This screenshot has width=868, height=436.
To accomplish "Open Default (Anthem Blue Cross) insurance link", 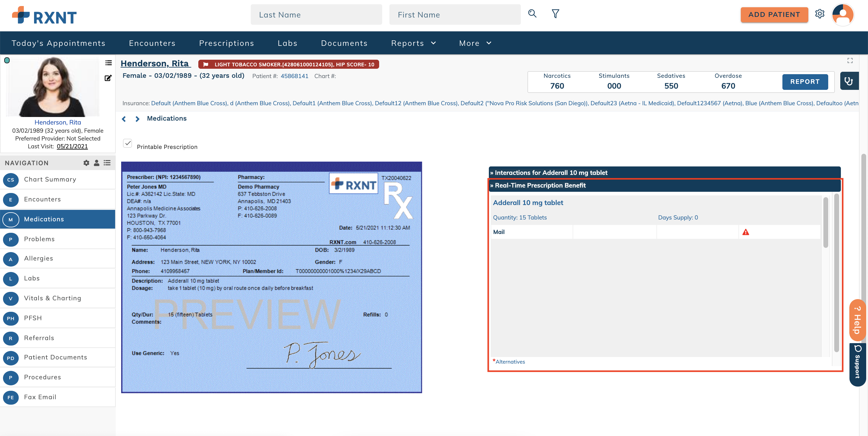I will point(189,103).
